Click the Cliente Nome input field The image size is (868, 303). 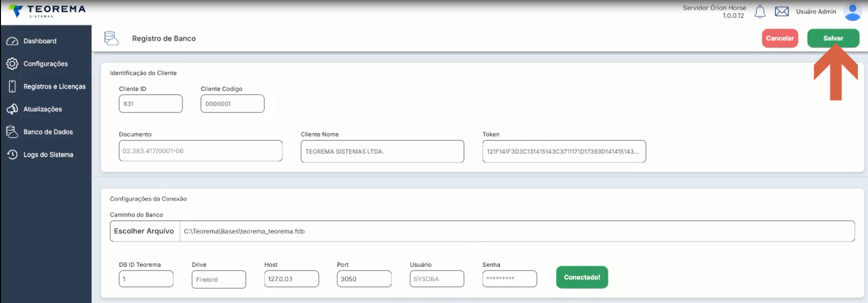(382, 151)
